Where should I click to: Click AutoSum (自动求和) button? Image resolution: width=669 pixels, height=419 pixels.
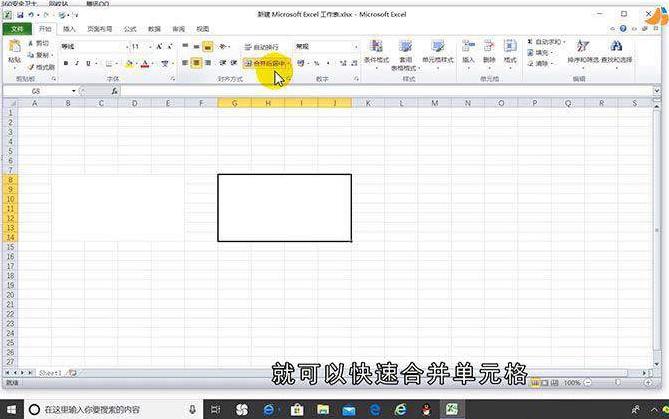pyautogui.click(x=545, y=42)
